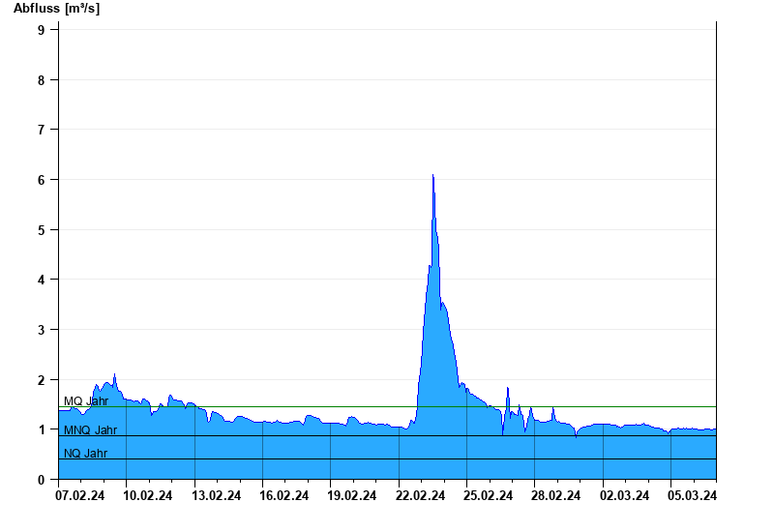This screenshot has width=774, height=532.
Task: Click the y-axis value 0
Action: pos(41,480)
